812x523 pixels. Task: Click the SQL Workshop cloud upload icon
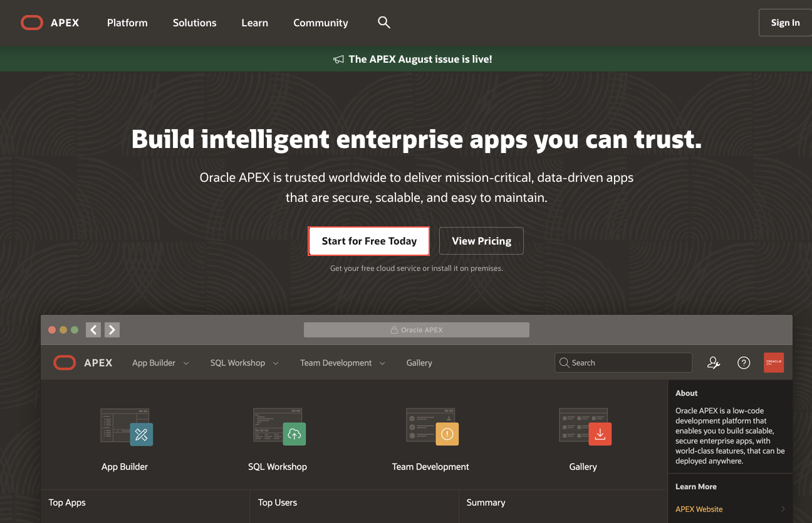pyautogui.click(x=294, y=433)
